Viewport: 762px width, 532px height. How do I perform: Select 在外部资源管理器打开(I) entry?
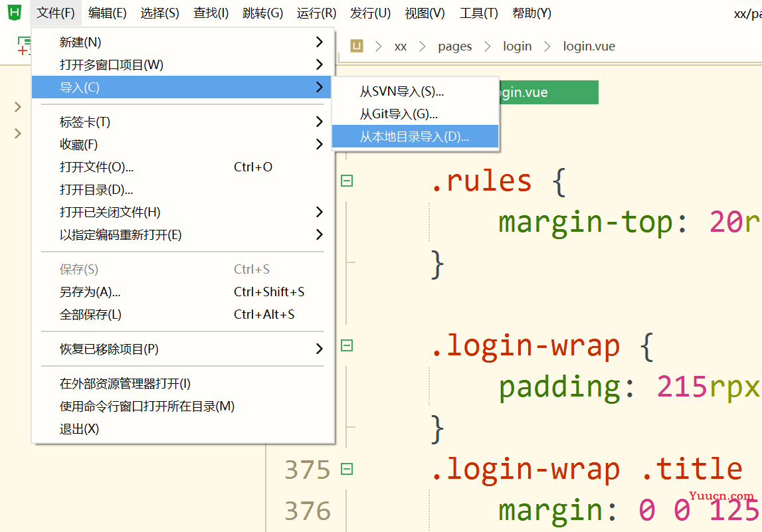coord(182,383)
